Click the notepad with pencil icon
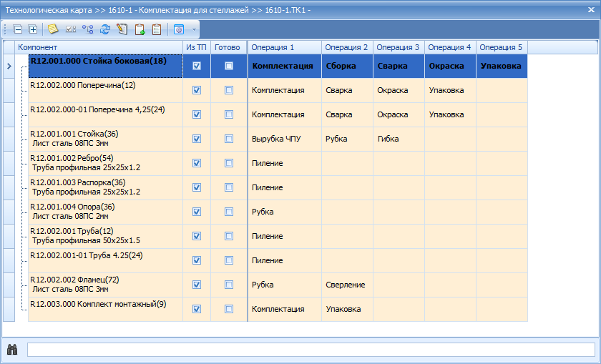The width and height of the screenshot is (601, 364). point(122,29)
